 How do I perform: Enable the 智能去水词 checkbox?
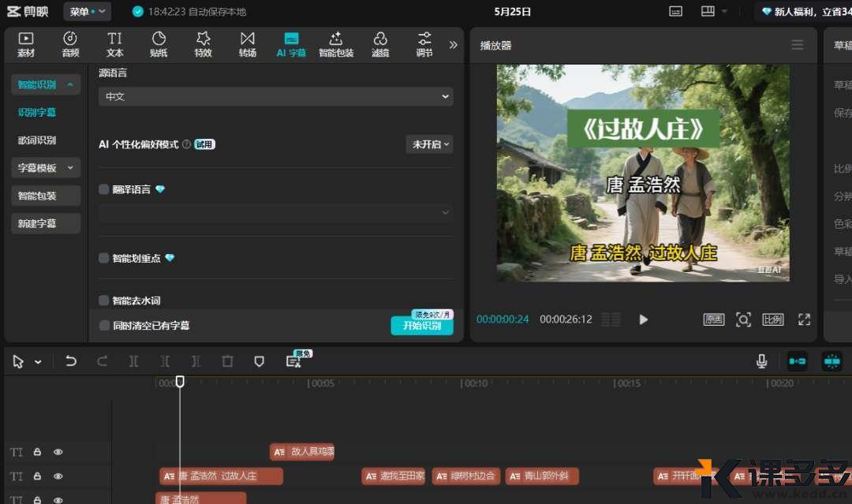coord(104,301)
